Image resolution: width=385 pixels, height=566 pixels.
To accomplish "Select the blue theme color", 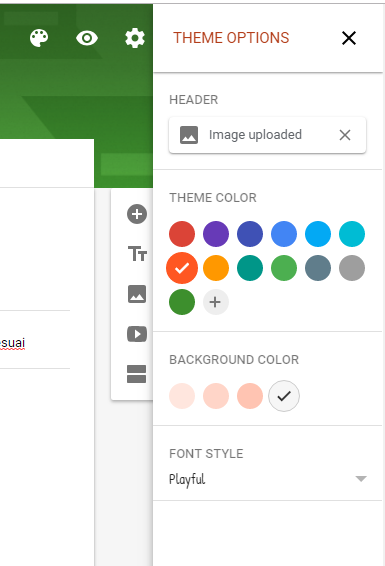I will (284, 234).
